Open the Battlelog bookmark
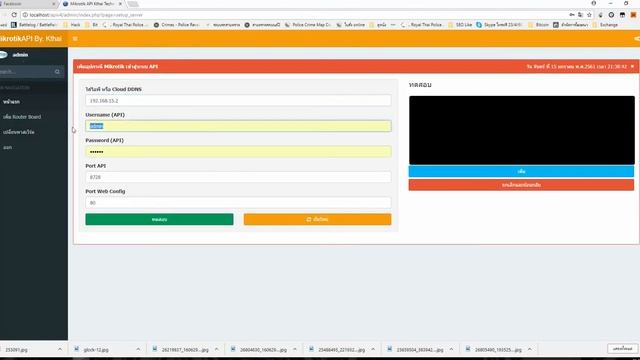Image resolution: width=640 pixels, height=360 pixels. [34, 25]
